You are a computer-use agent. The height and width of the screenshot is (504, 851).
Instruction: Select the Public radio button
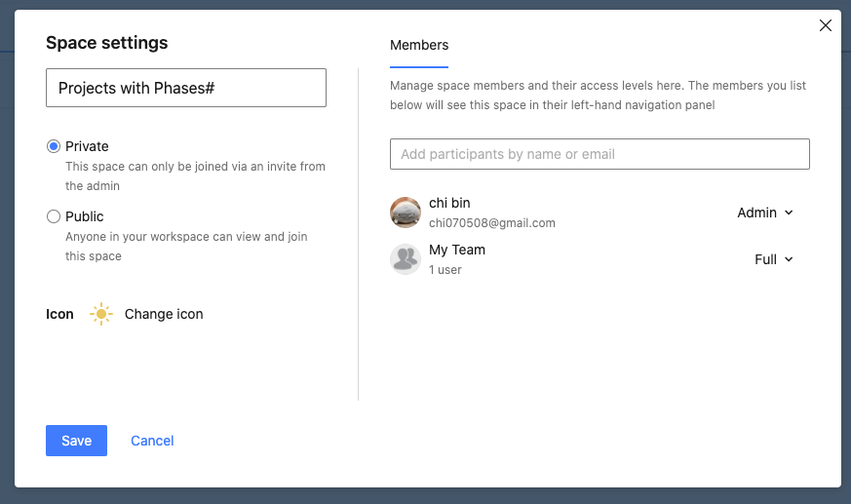click(54, 216)
